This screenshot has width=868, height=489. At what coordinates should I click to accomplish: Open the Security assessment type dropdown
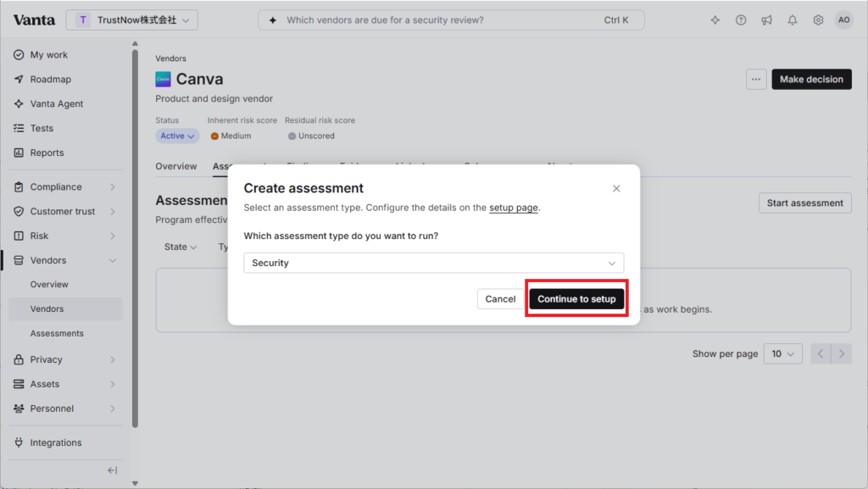[433, 263]
